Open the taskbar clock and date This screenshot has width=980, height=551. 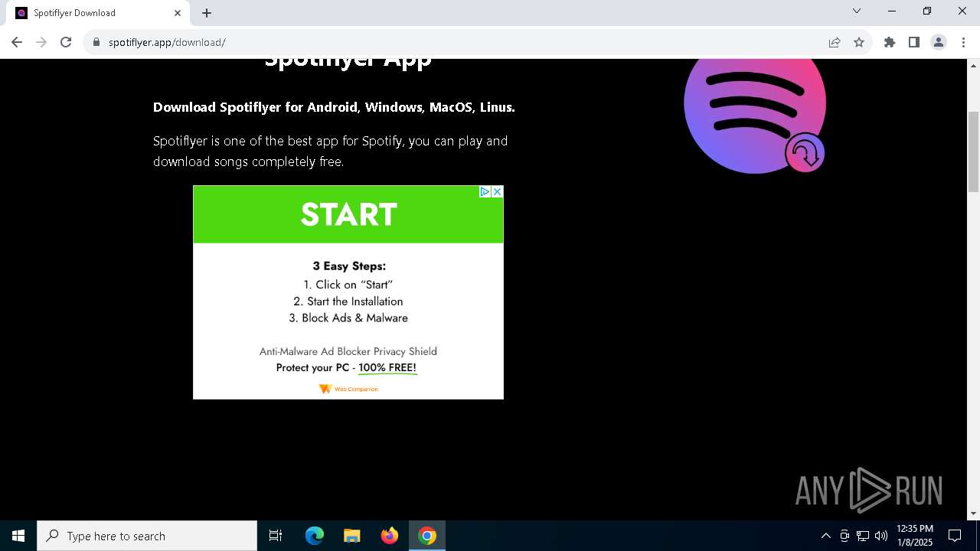coord(915,536)
